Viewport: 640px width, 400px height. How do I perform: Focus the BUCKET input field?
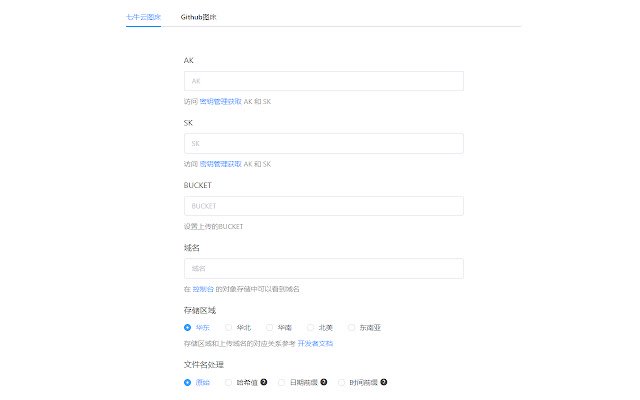tap(324, 206)
